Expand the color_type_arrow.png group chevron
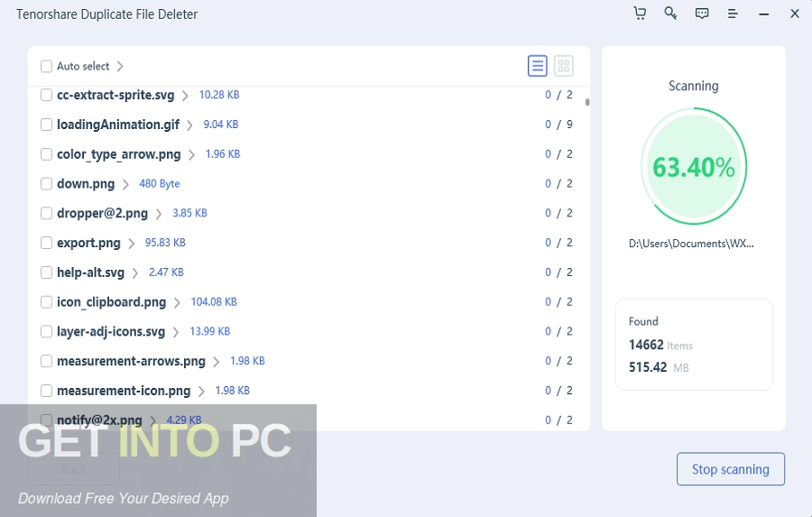The height and width of the screenshot is (517, 812). pyautogui.click(x=191, y=154)
